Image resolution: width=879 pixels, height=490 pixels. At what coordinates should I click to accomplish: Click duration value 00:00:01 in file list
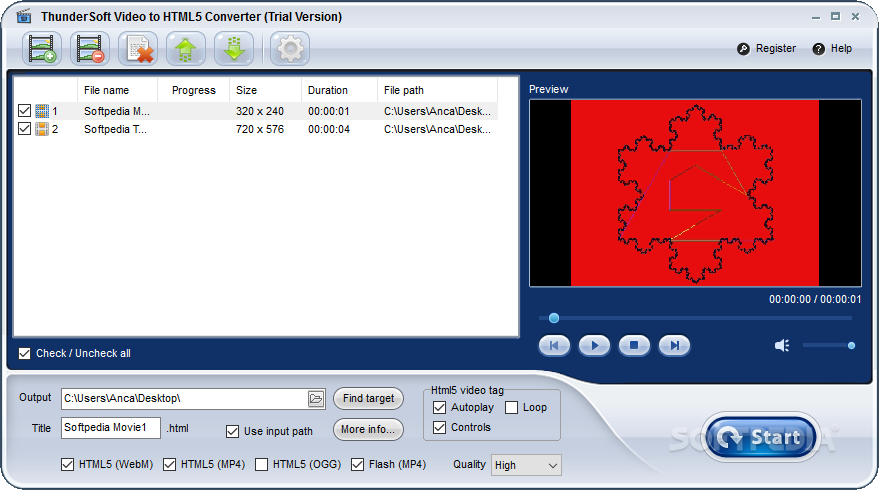coord(329,111)
